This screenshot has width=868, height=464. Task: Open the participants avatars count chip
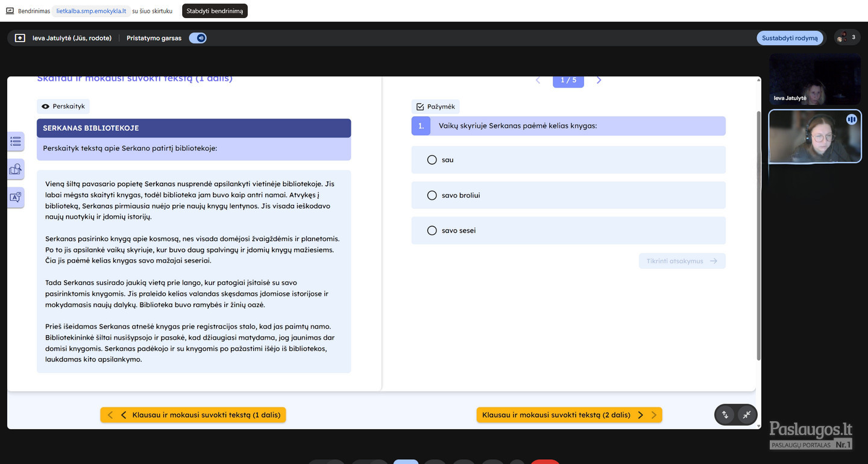tap(847, 37)
